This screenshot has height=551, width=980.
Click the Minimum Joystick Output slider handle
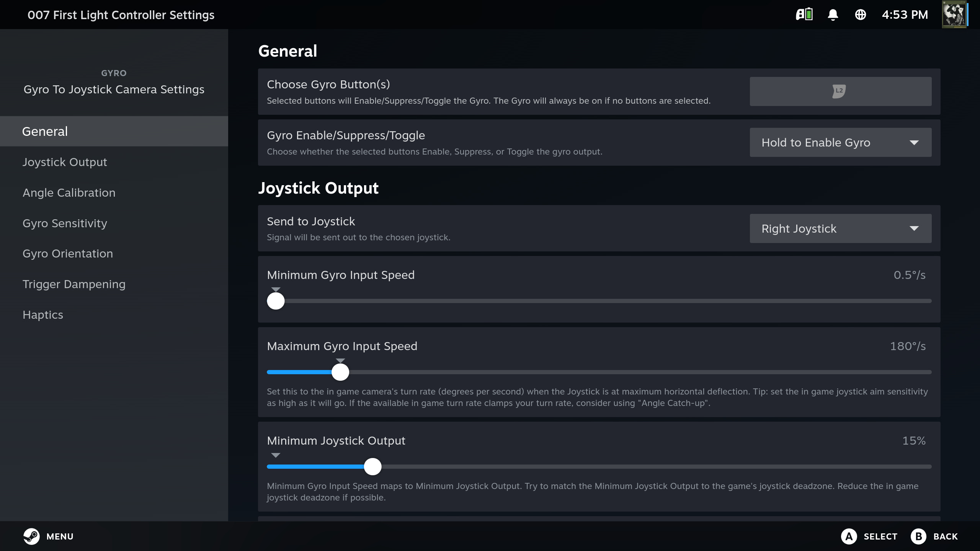click(372, 466)
